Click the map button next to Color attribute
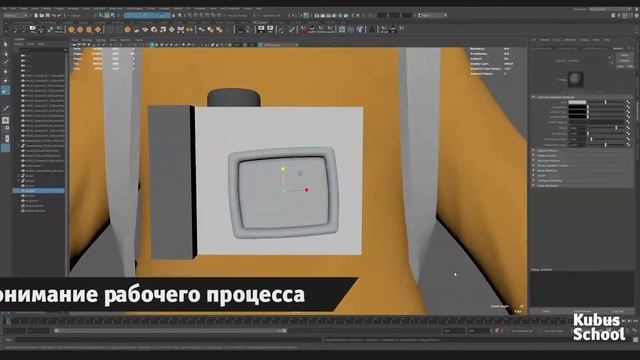The height and width of the screenshot is (360, 640). 628,102
